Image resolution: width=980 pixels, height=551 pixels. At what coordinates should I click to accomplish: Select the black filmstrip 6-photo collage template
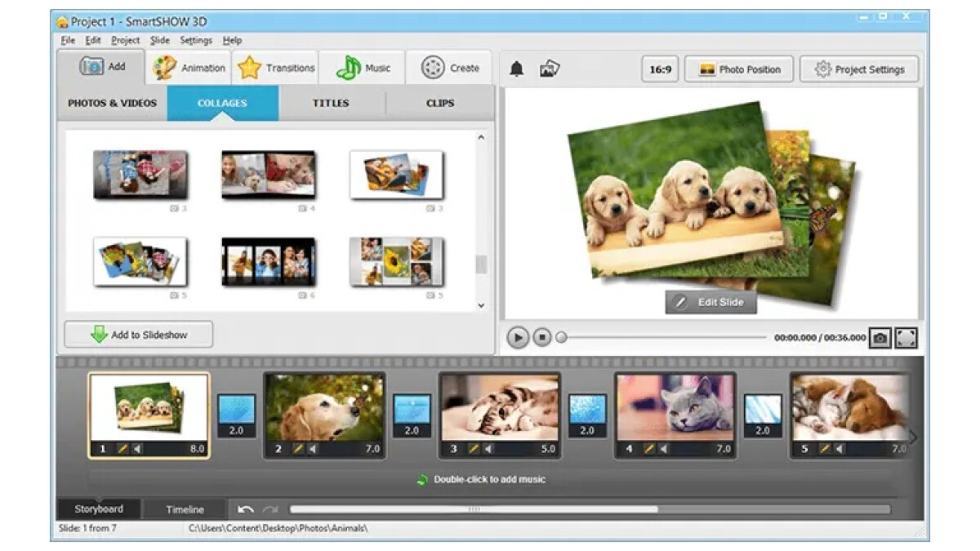point(269,261)
